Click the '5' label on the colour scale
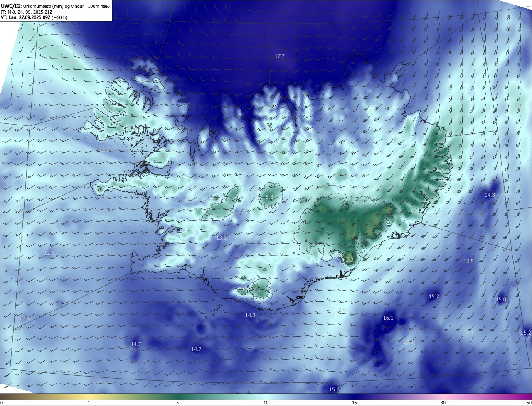Image resolution: width=532 pixels, height=406 pixels. tap(177, 403)
